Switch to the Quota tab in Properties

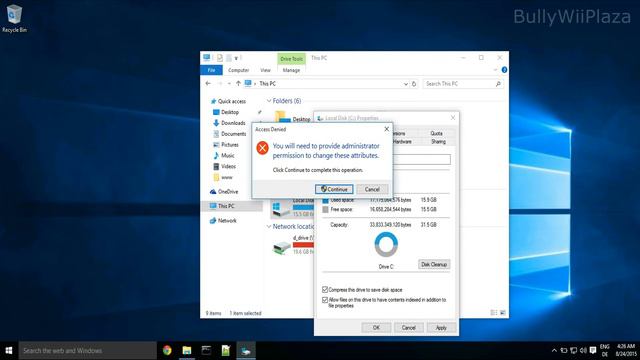point(436,133)
